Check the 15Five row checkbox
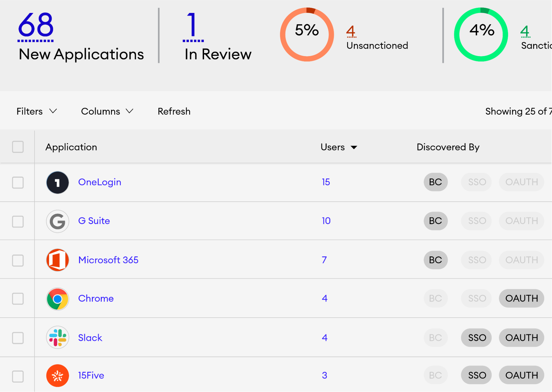The width and height of the screenshot is (552, 392). point(18,377)
